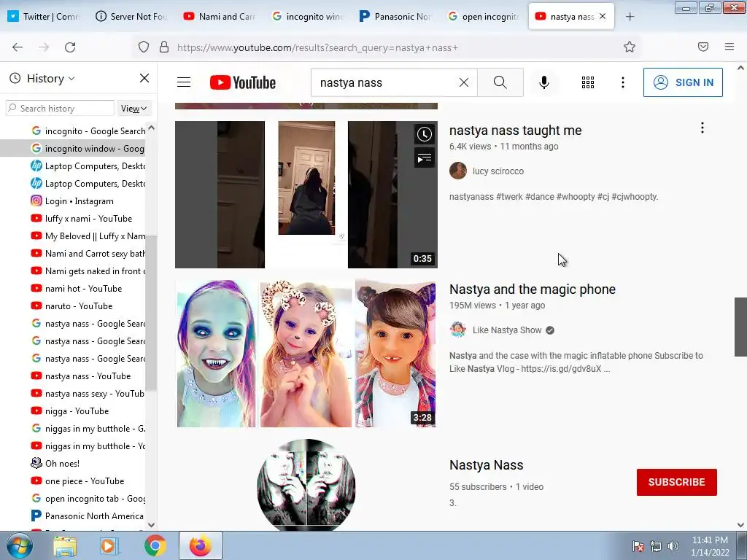Switch to the Twitter tab
The width and height of the screenshot is (747, 560).
tap(44, 17)
